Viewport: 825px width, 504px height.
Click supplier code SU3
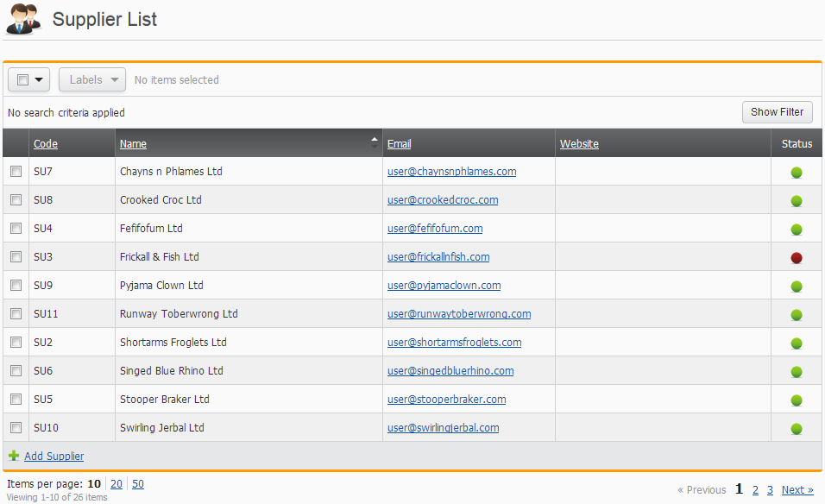pos(43,256)
